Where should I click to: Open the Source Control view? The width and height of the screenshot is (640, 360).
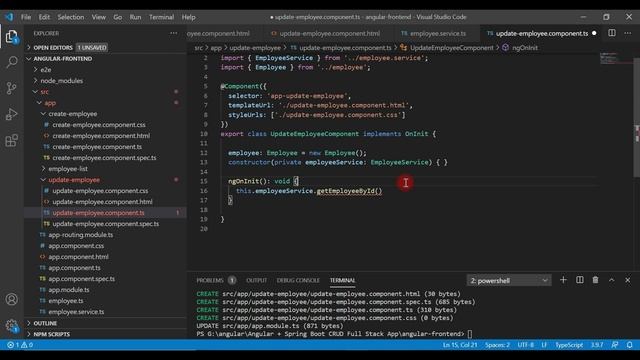click(11, 88)
